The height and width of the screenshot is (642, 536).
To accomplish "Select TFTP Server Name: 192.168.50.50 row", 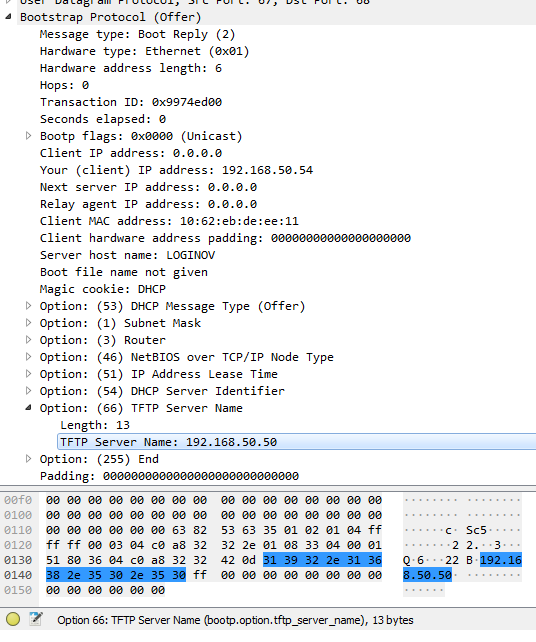I will coord(297,442).
